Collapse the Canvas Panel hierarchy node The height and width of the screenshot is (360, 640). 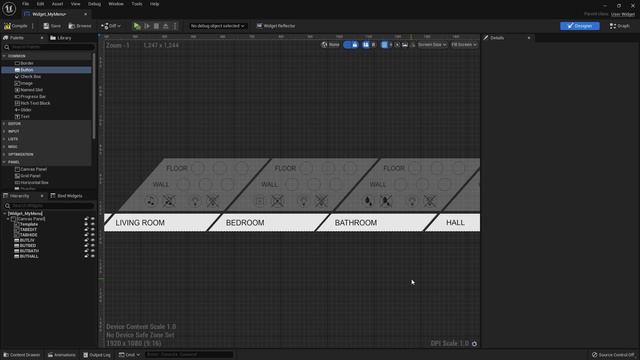pos(8,219)
